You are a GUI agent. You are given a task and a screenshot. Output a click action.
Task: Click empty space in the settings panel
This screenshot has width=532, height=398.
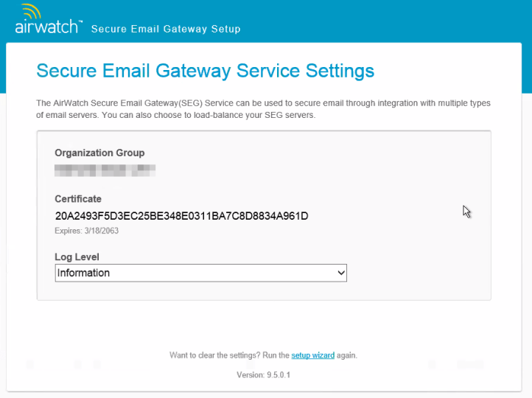pos(413,170)
